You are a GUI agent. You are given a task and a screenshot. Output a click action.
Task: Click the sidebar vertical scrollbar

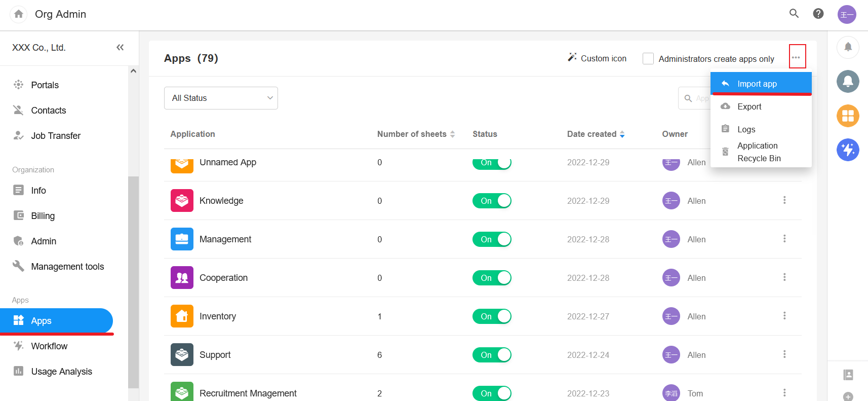coord(133,279)
